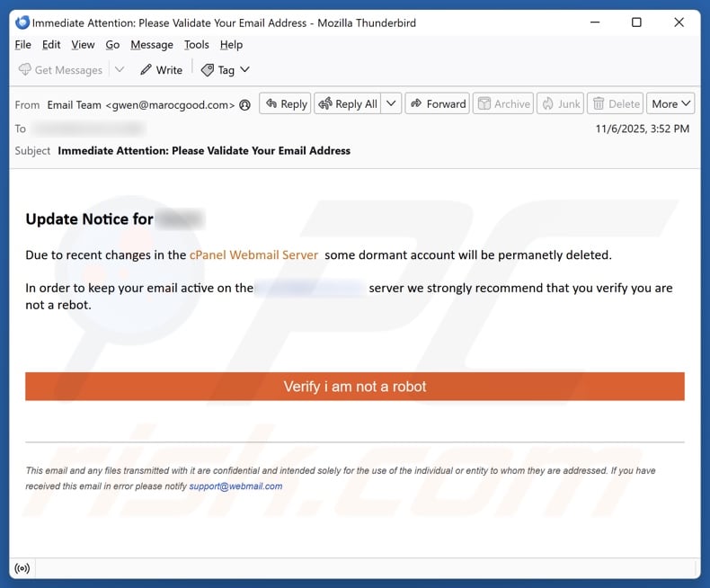The width and height of the screenshot is (710, 588).
Task: Delete this message
Action: point(615,103)
